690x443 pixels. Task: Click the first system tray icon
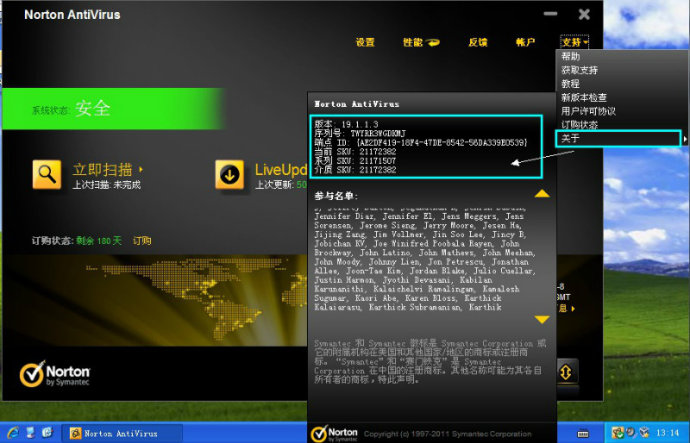click(617, 433)
